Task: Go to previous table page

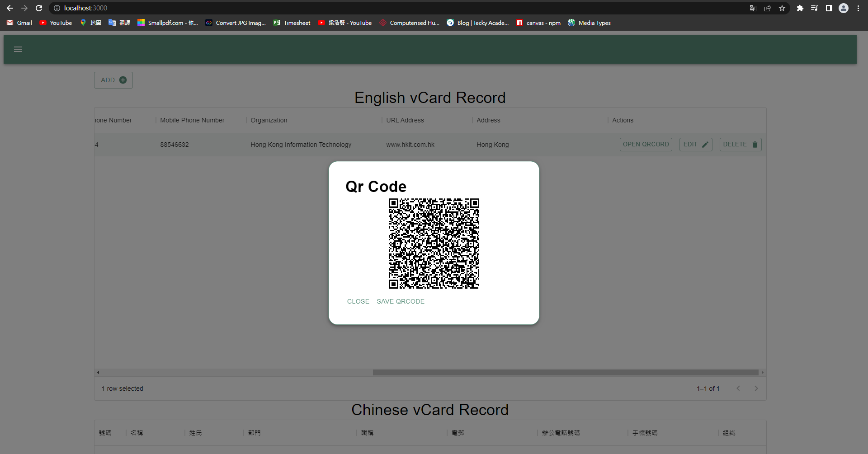Action: (738, 388)
